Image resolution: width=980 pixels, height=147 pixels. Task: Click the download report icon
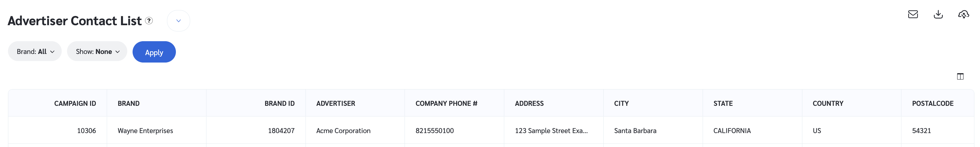click(x=938, y=15)
